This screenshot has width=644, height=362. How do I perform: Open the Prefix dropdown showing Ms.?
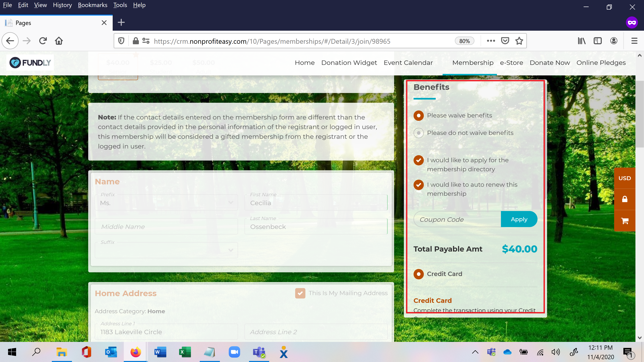[x=166, y=203]
